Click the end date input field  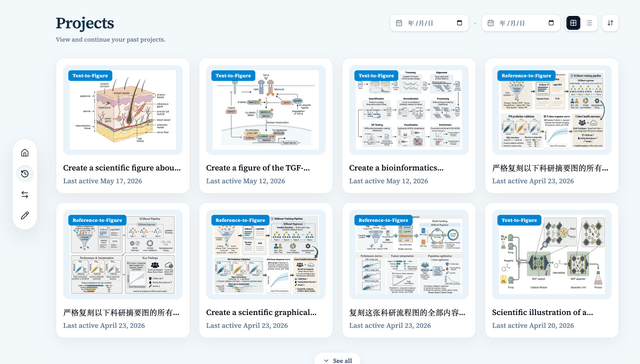click(x=521, y=23)
